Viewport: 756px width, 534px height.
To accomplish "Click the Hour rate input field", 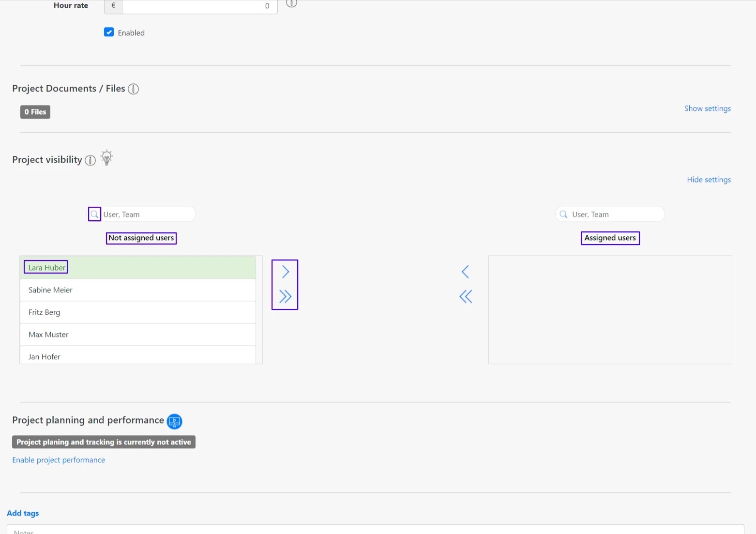I will tap(199, 6).
